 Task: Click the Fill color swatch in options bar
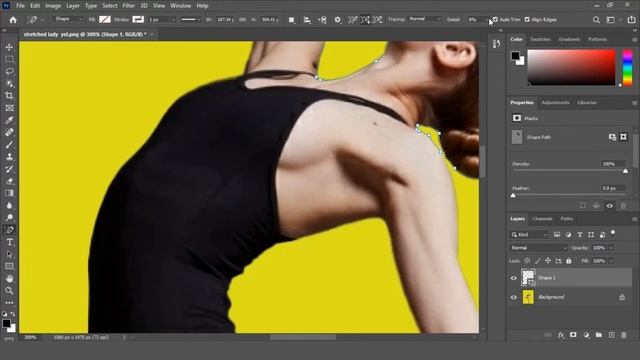pos(105,19)
